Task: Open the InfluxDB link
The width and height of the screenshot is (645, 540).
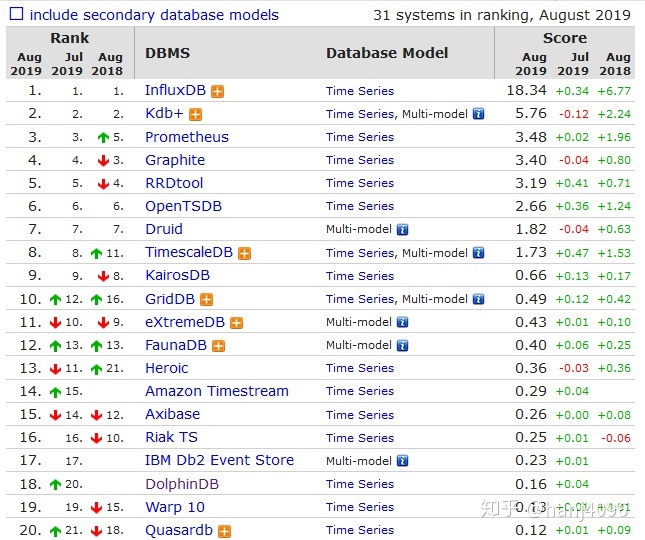Action: [175, 90]
